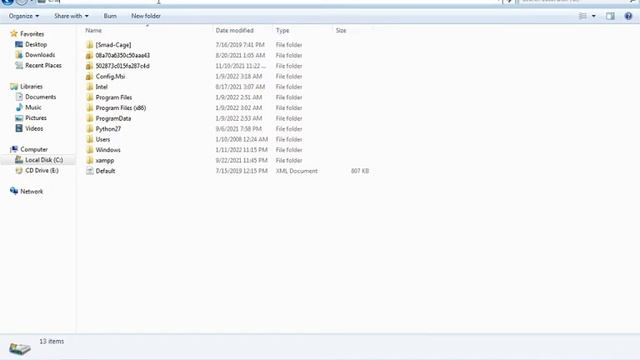Sort by the Size column
640x360 pixels.
point(341,31)
